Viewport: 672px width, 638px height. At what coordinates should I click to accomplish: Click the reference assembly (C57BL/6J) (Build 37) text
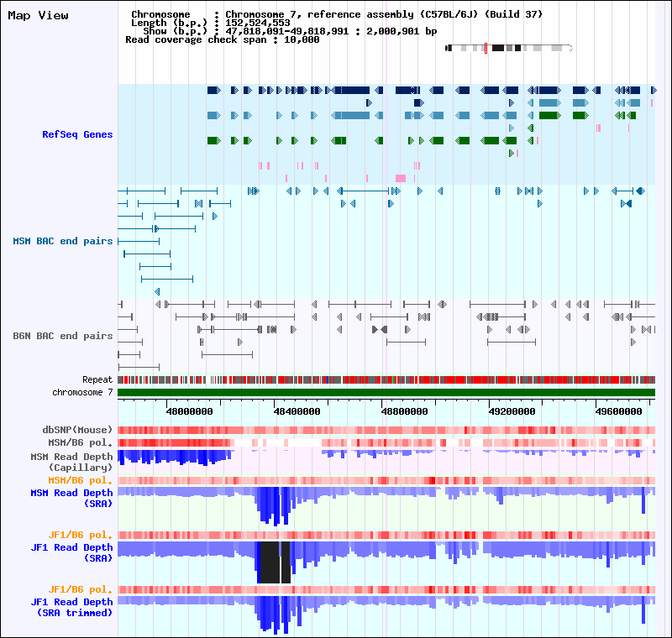[425, 14]
